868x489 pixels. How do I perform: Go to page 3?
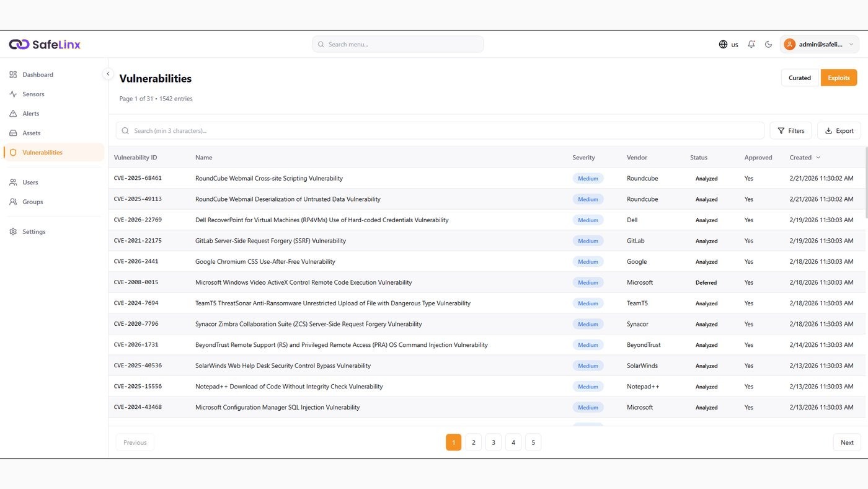[x=494, y=442]
